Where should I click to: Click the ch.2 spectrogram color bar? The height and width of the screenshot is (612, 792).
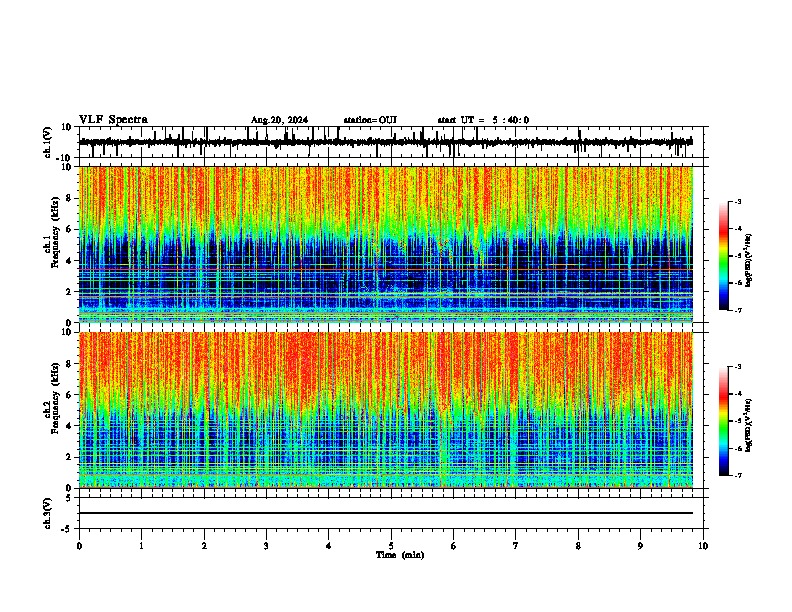click(724, 421)
